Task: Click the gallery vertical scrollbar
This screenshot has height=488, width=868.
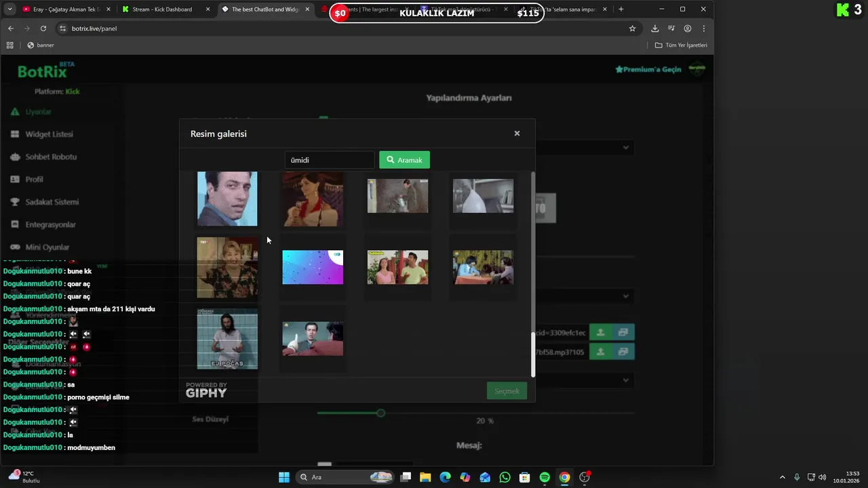Action: [533, 354]
